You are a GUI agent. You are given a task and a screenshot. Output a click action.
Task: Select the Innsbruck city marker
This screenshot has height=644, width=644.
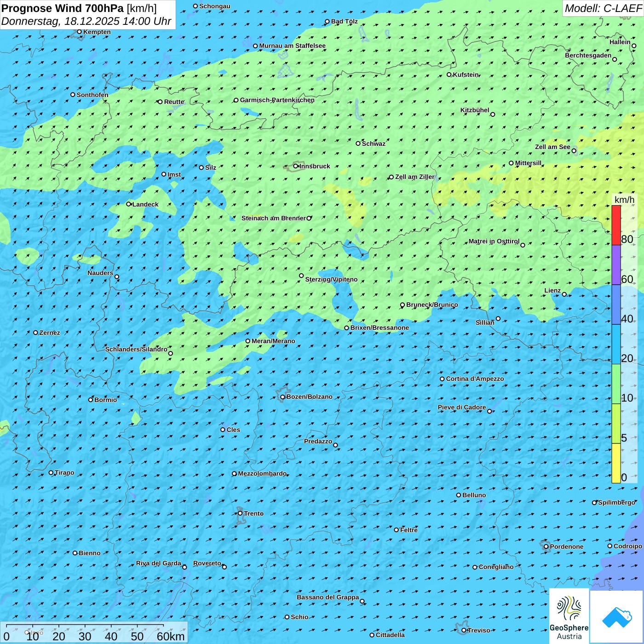[296, 166]
